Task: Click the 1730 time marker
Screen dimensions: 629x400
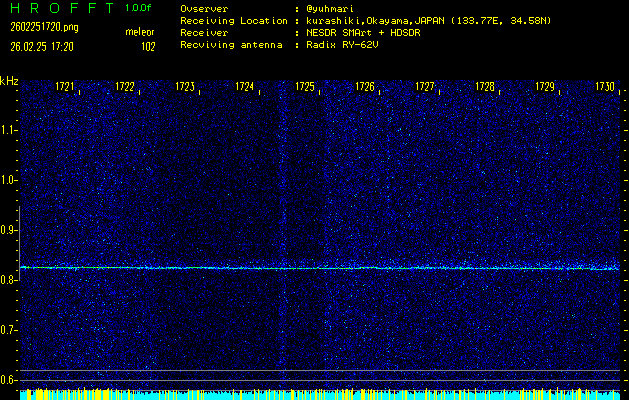Action: click(x=605, y=88)
